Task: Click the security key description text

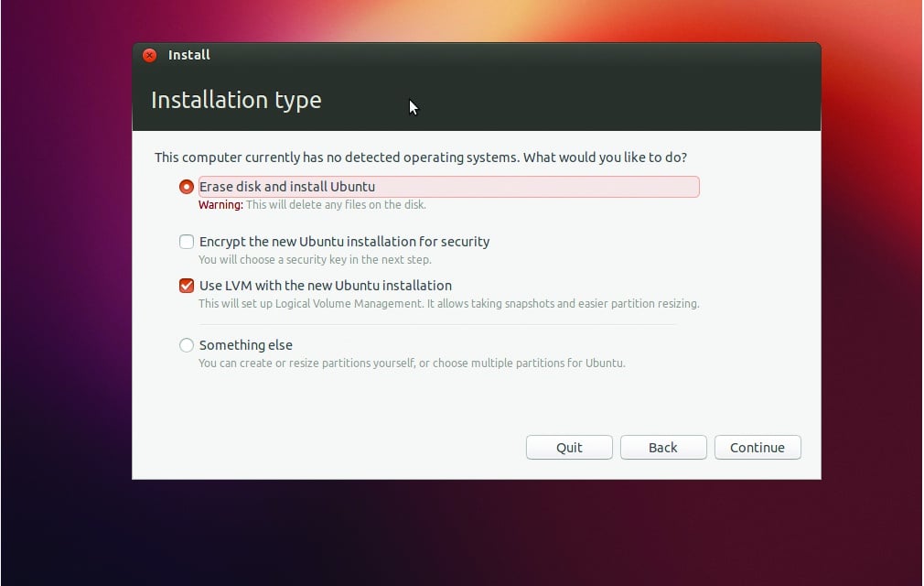Action: (315, 260)
